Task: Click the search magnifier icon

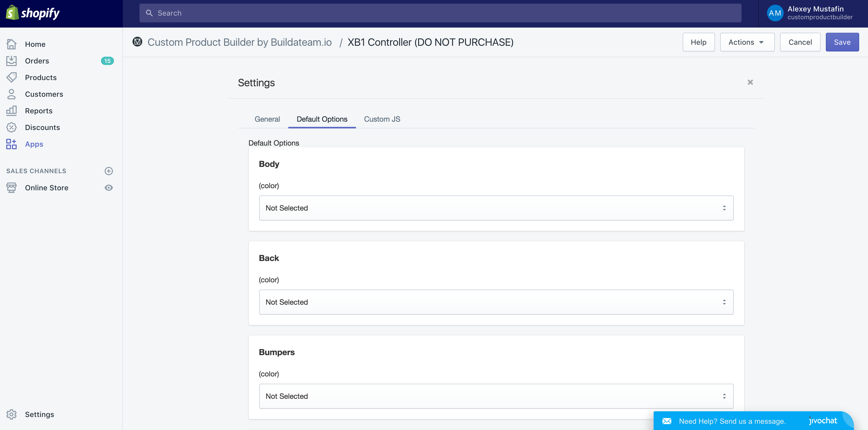Action: point(149,13)
